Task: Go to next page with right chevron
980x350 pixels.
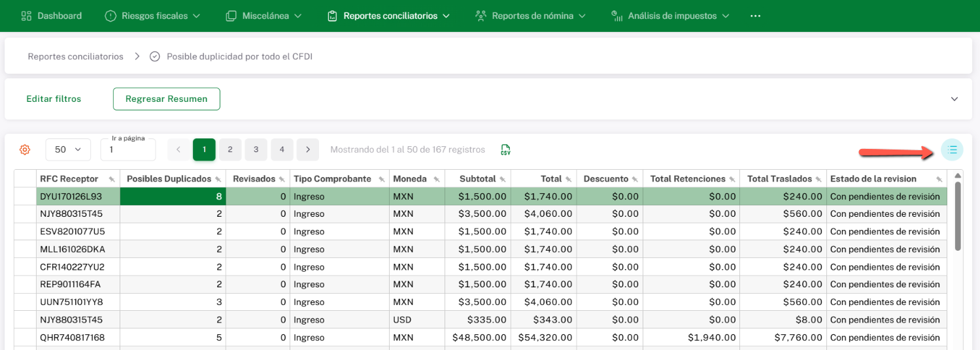Action: [x=308, y=150]
